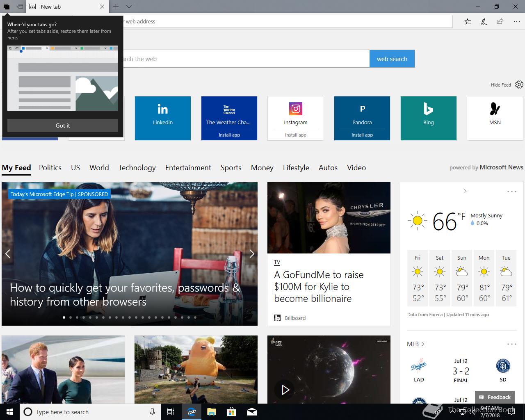Open the Technology feed tab
This screenshot has height=420, width=525.
(137, 168)
